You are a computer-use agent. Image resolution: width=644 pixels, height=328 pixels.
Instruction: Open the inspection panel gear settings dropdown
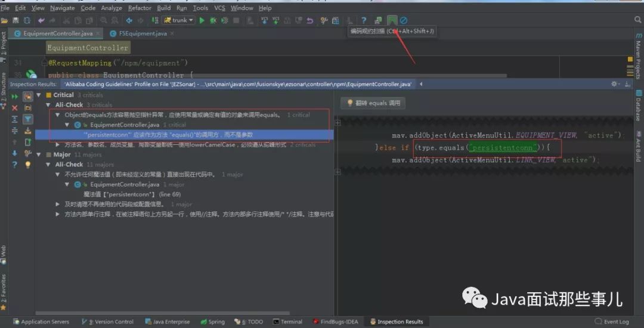[615, 83]
